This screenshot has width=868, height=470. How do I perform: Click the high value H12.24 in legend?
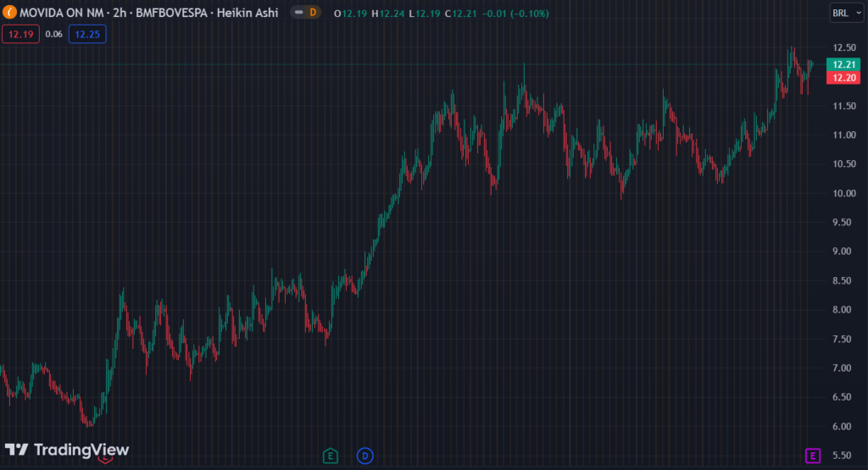[388, 14]
